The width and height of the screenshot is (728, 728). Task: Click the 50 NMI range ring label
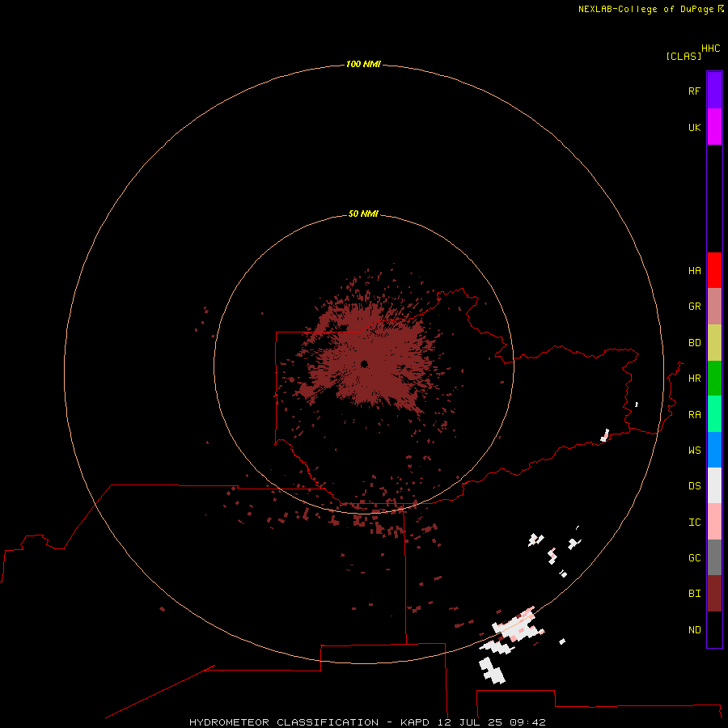(363, 214)
